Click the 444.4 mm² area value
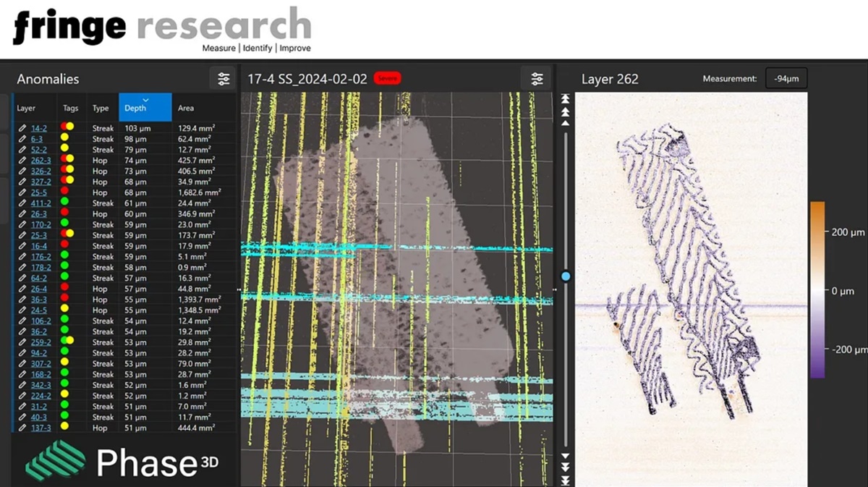Image resolution: width=868 pixels, height=487 pixels. click(196, 428)
